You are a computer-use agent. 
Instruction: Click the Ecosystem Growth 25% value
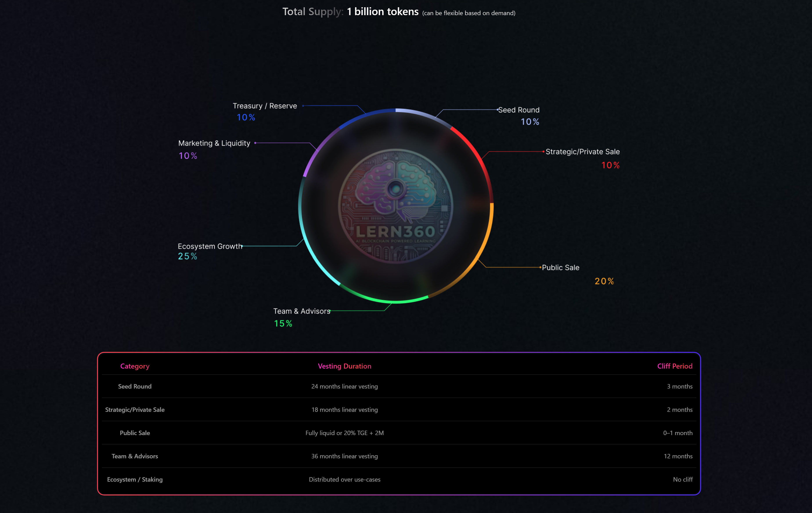pyautogui.click(x=187, y=256)
